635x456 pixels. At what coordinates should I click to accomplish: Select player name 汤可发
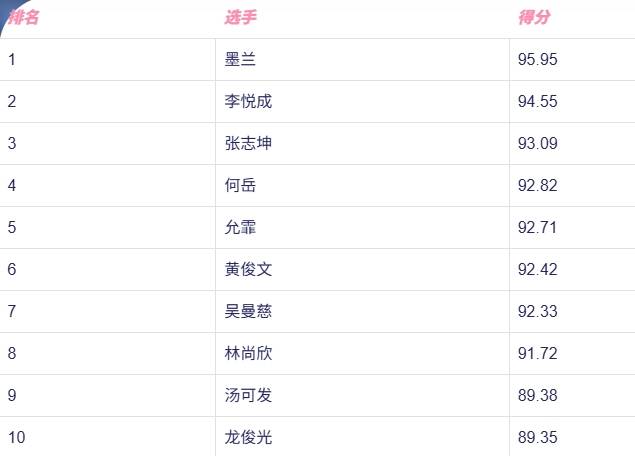click(248, 395)
